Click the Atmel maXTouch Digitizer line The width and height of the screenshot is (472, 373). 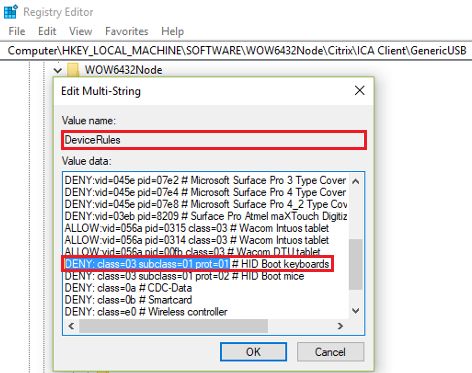(205, 216)
